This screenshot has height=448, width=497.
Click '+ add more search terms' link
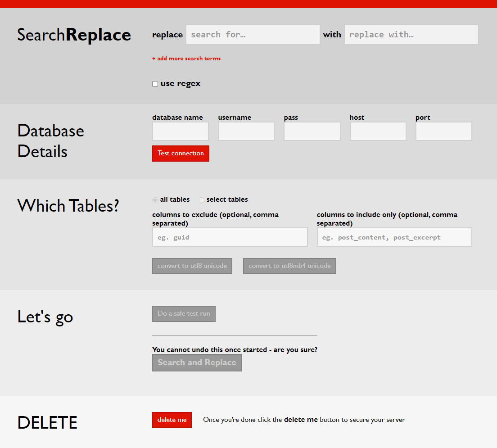pyautogui.click(x=186, y=59)
